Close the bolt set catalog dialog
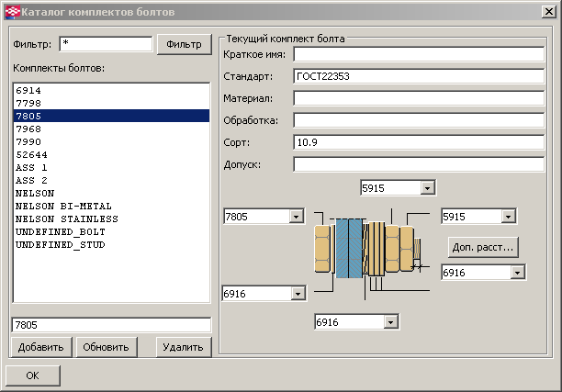The height and width of the screenshot is (392, 562). click(x=547, y=10)
